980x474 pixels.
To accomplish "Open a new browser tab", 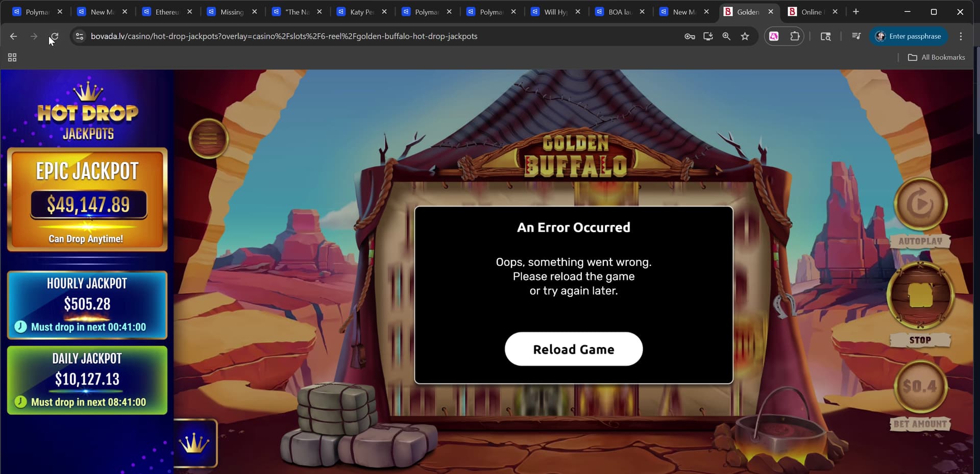I will click(856, 12).
